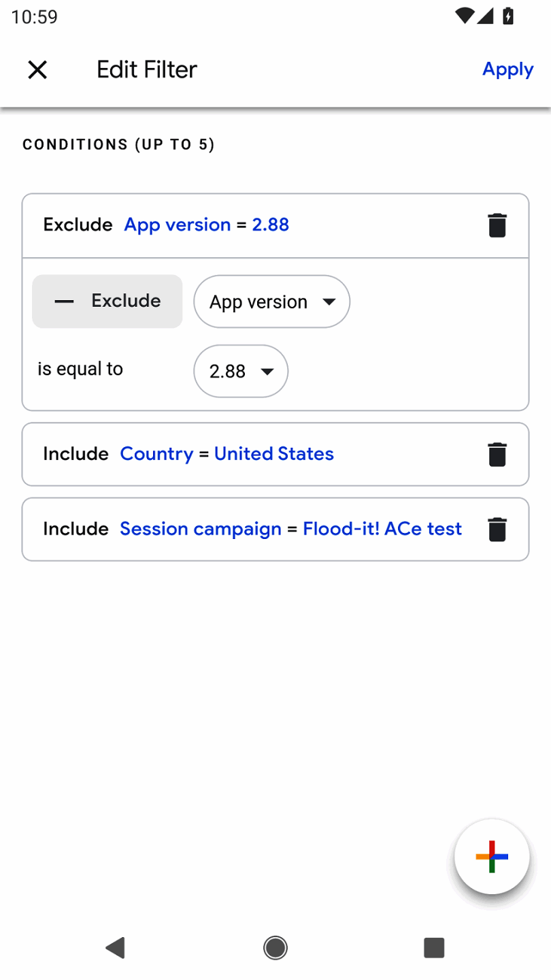
Task: Delete the Session campaign condition
Action: click(497, 529)
